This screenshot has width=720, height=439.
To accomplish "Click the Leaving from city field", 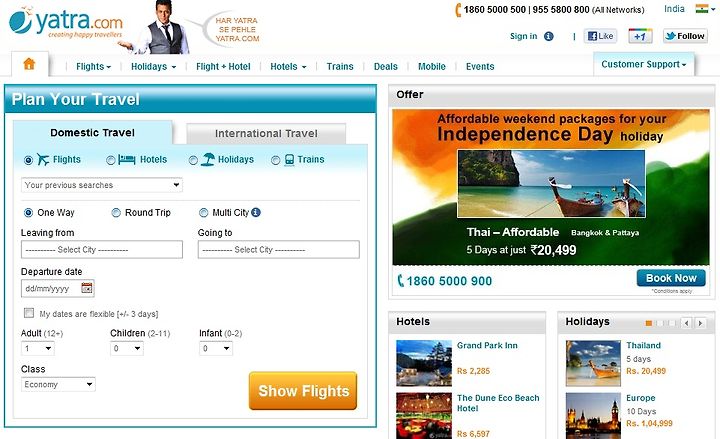I will pos(101,250).
